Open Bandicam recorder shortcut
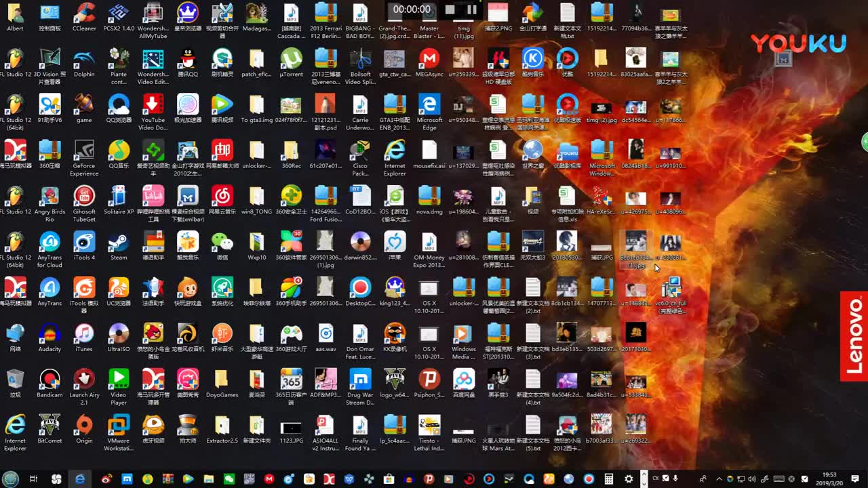This screenshot has width=868, height=488. coord(50,384)
